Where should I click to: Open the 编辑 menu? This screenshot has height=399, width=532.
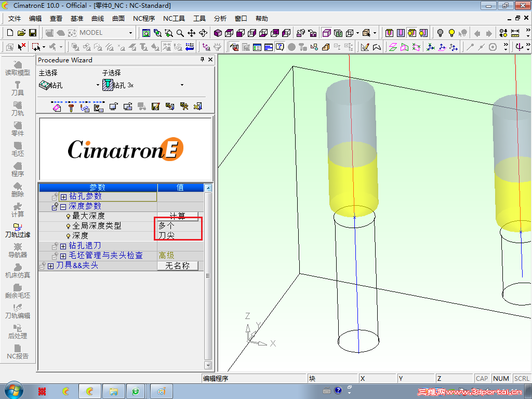pos(35,19)
